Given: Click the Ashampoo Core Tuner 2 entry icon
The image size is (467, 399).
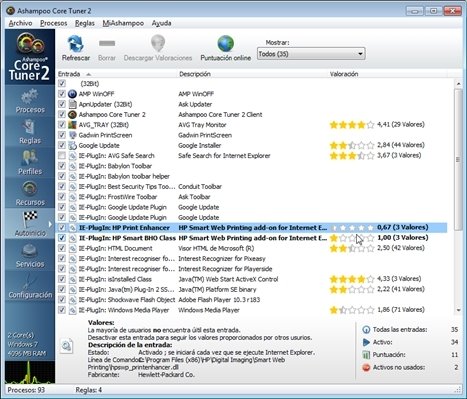Looking at the screenshot, I should 72,115.
